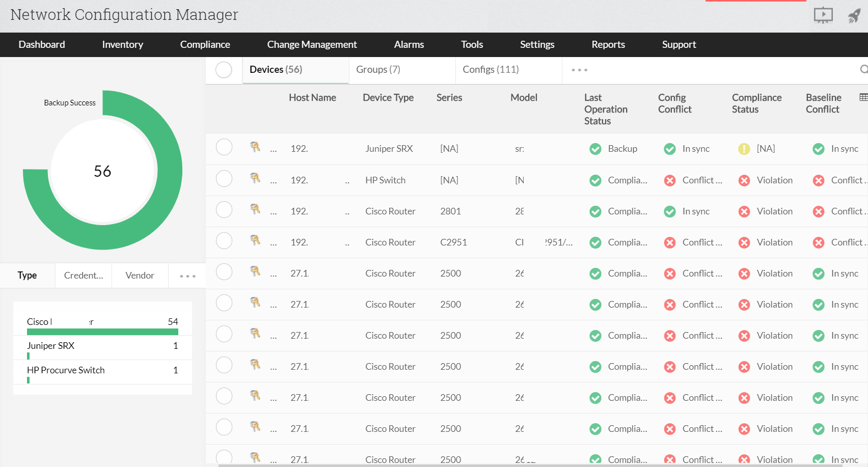Expand more tabs beside Configs tab
The width and height of the screenshot is (868, 467).
click(x=579, y=70)
